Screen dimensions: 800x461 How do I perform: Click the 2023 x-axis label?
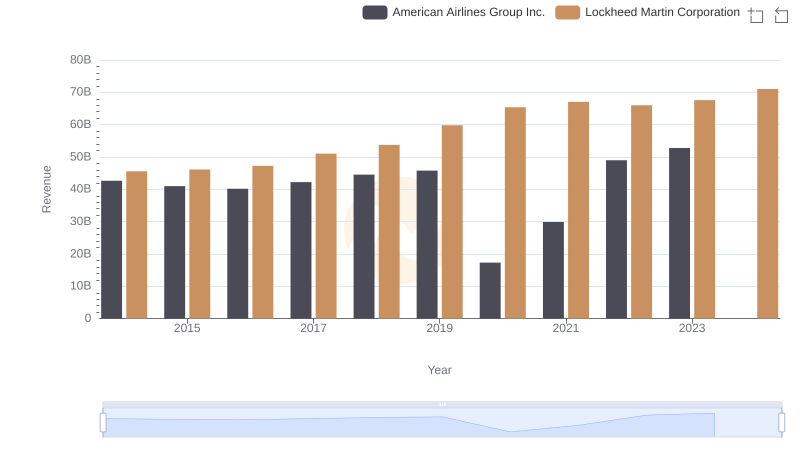(x=692, y=328)
